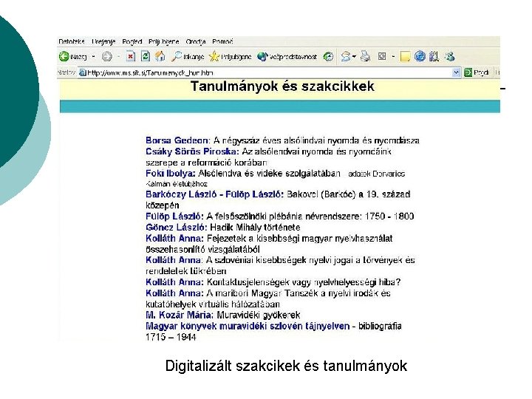
Task: Click the Digitalizált szakcikek és tanulmányok caption
Action: (286, 366)
